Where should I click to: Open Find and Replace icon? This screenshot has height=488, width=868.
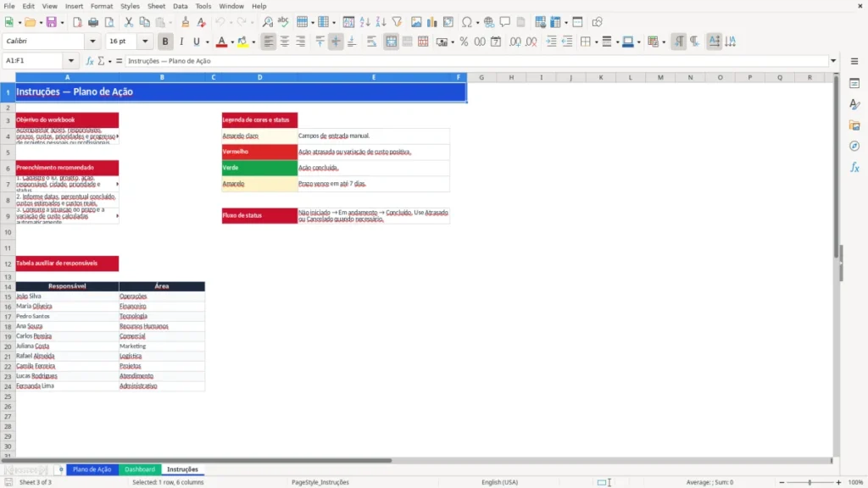(x=267, y=22)
